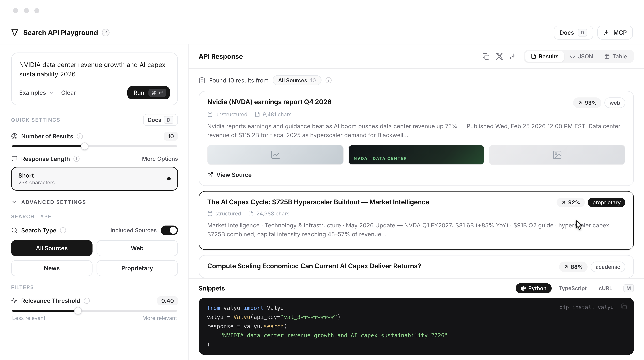Click the message icon beside Response Length
The height and width of the screenshot is (360, 644).
click(14, 159)
